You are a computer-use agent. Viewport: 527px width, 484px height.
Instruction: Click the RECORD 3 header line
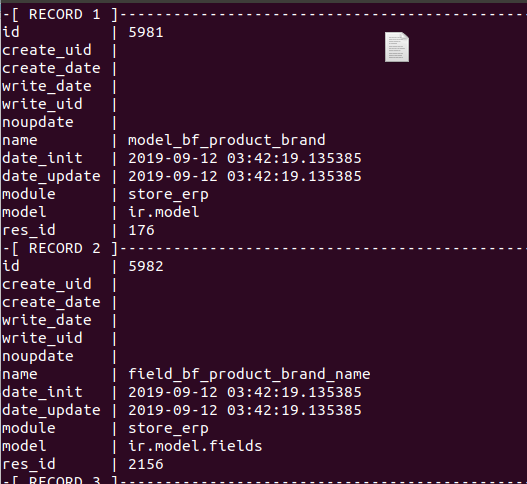pyautogui.click(x=264, y=480)
